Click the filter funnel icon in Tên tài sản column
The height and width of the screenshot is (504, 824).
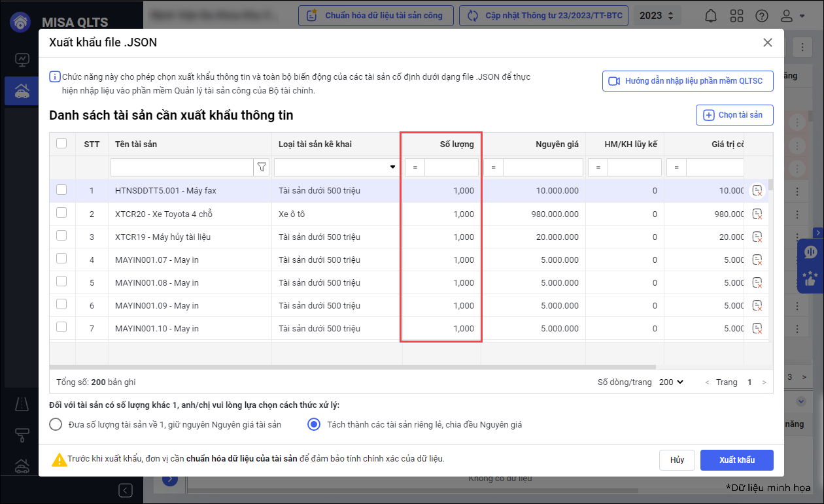262,168
